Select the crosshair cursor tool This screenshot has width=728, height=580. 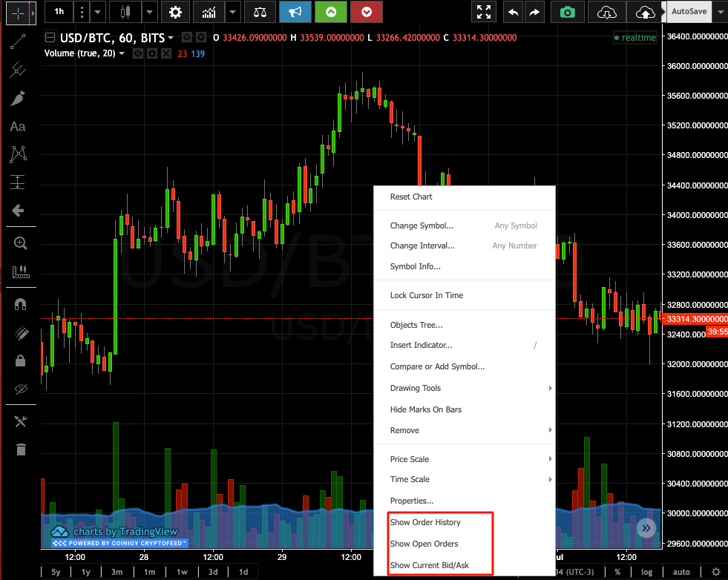pos(18,13)
